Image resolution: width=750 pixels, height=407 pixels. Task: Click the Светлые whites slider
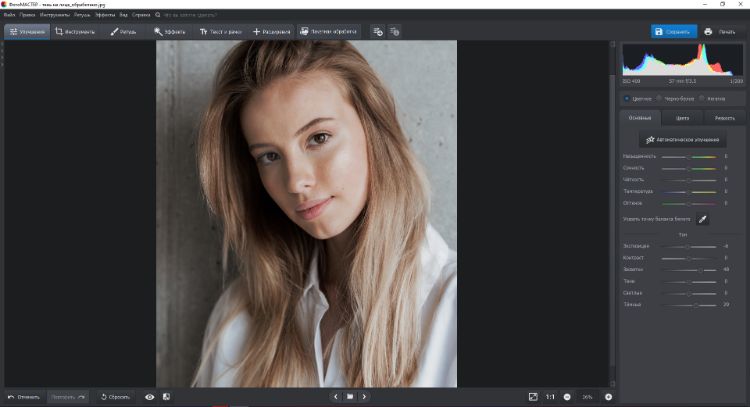pos(689,293)
